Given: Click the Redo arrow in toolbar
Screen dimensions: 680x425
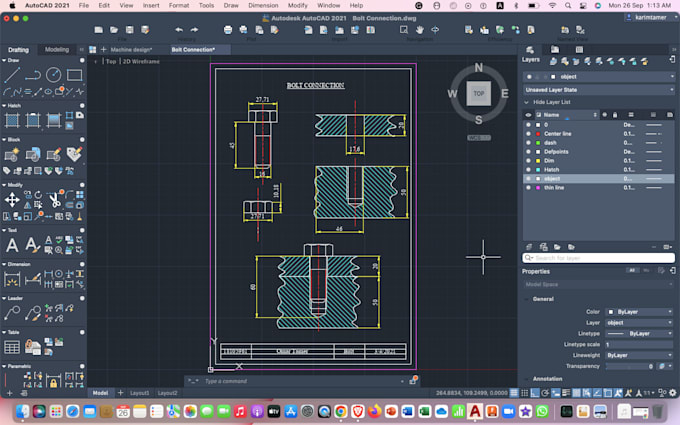Looking at the screenshot, I should pos(194,29).
